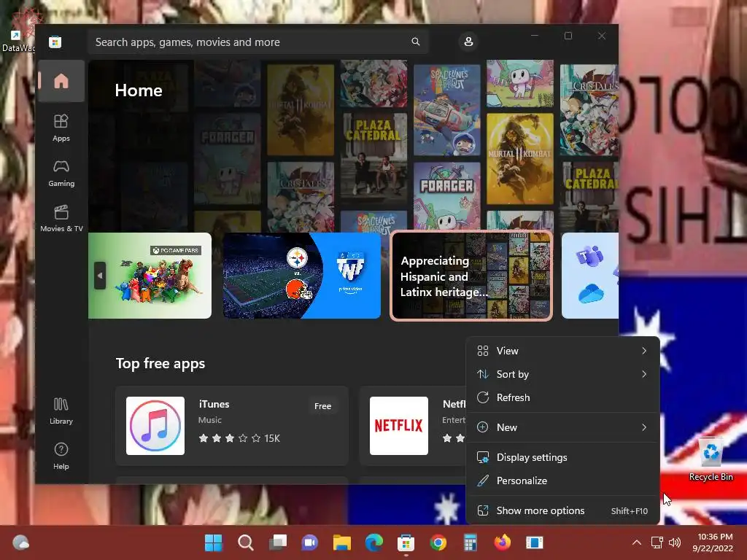Launch Microsoft Edge from taskbar
Viewport: 747px width, 560px height.
(374, 542)
